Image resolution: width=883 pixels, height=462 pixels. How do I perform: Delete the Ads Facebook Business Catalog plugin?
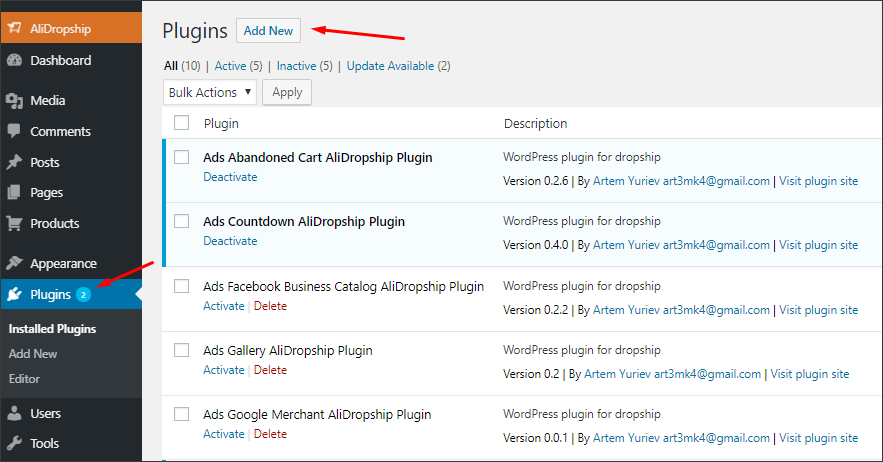click(x=270, y=306)
